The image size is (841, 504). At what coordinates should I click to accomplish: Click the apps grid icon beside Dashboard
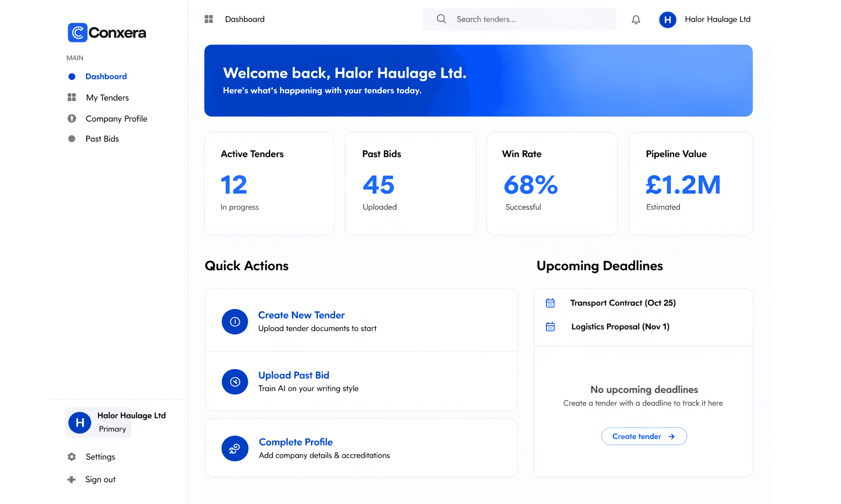pyautogui.click(x=209, y=19)
